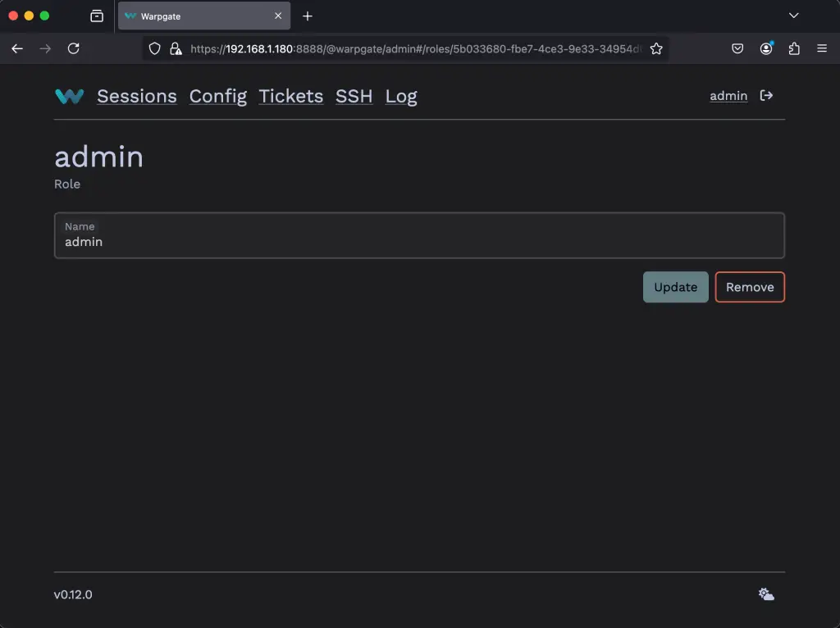Open the Firefox hamburger menu
The width and height of the screenshot is (840, 628).
pyautogui.click(x=822, y=48)
